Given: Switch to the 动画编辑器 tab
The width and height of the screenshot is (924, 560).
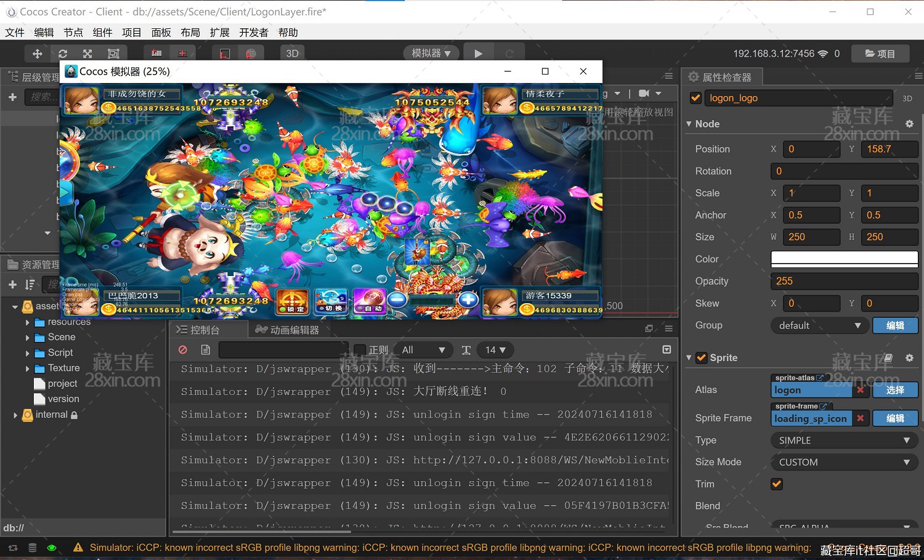Looking at the screenshot, I should pos(288,330).
